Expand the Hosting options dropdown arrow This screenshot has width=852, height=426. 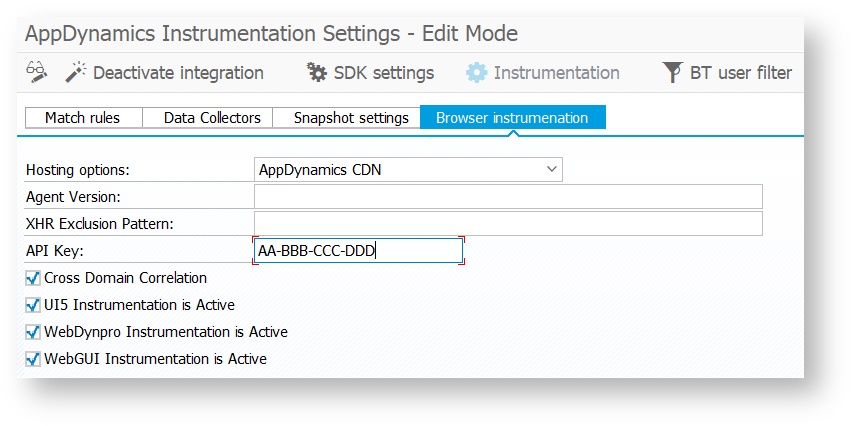pyautogui.click(x=552, y=170)
